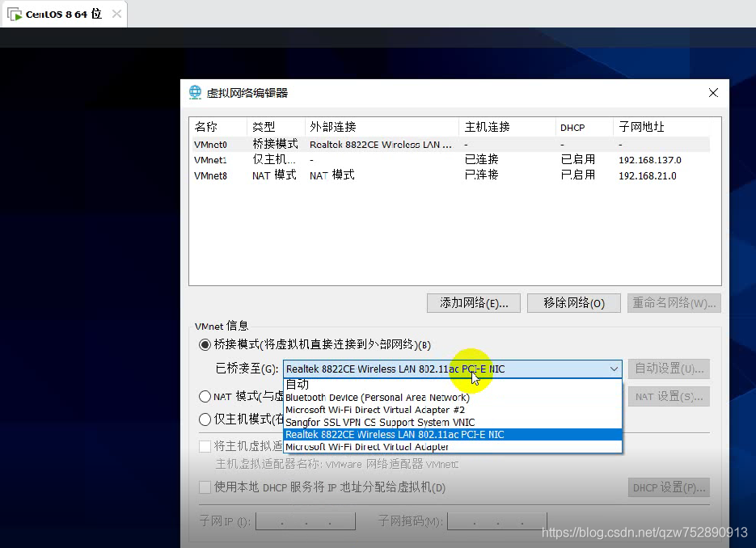Choose Bluetooth Device (Personal Area Network)
This screenshot has height=548, width=756.
[x=453, y=397]
